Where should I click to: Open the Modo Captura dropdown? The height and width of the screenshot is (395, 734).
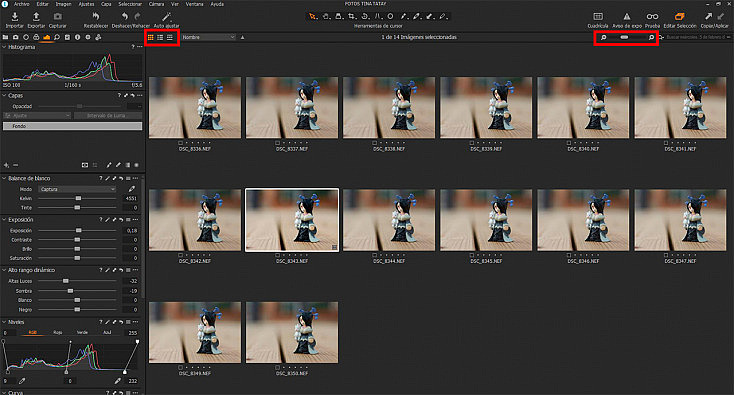pos(77,189)
